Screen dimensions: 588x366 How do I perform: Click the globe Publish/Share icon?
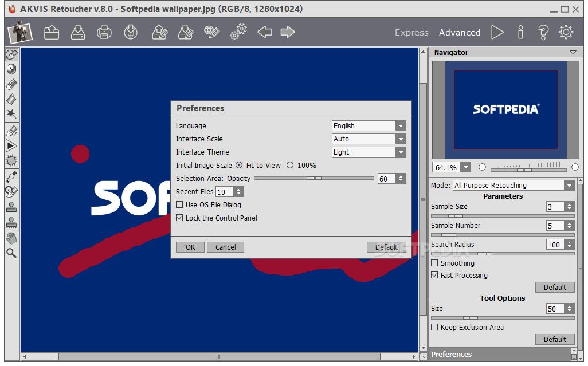pos(131,32)
